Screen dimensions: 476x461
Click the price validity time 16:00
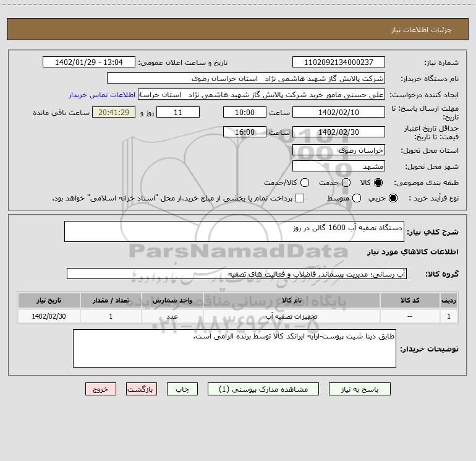pyautogui.click(x=245, y=132)
